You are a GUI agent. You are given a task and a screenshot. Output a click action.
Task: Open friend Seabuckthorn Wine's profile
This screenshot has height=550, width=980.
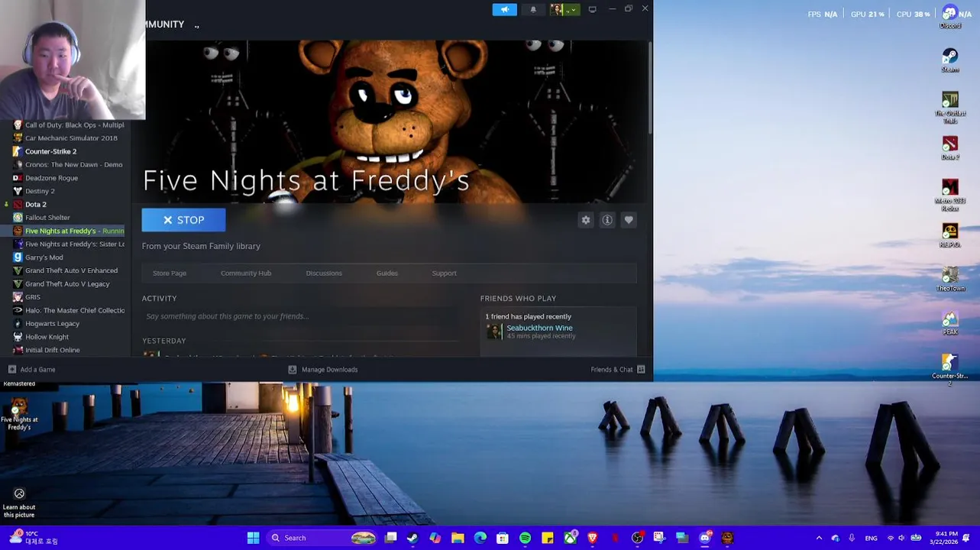click(539, 328)
